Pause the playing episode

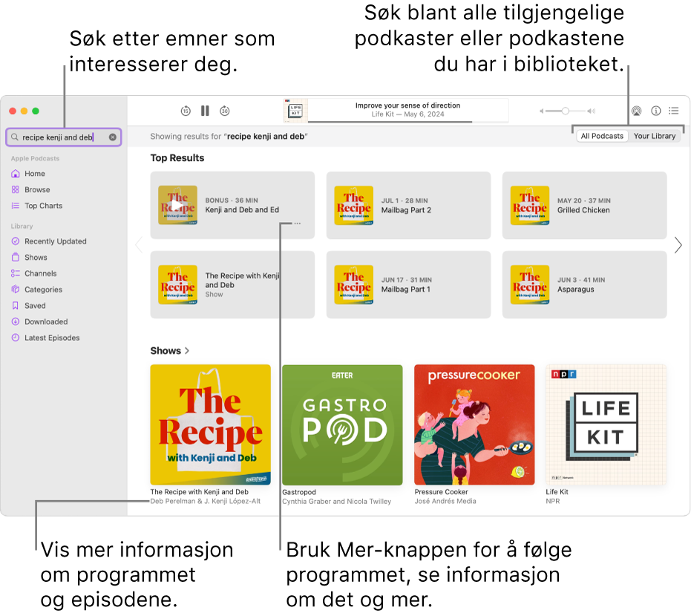205,111
